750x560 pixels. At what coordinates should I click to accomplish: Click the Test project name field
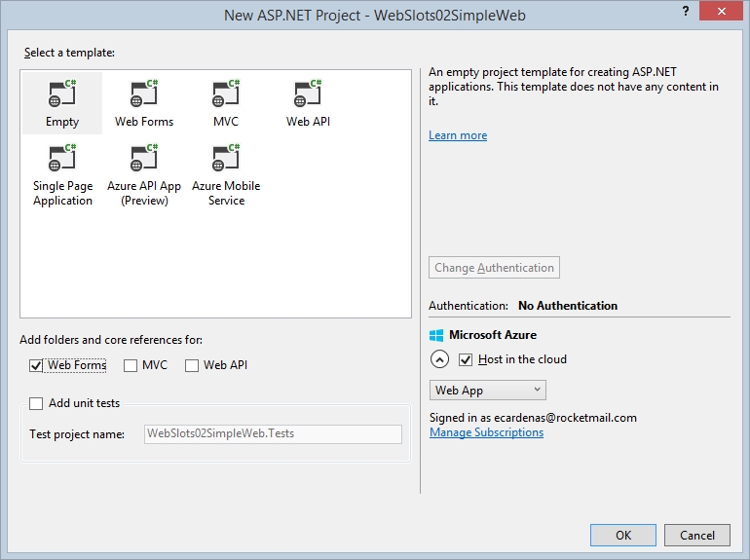tap(273, 433)
